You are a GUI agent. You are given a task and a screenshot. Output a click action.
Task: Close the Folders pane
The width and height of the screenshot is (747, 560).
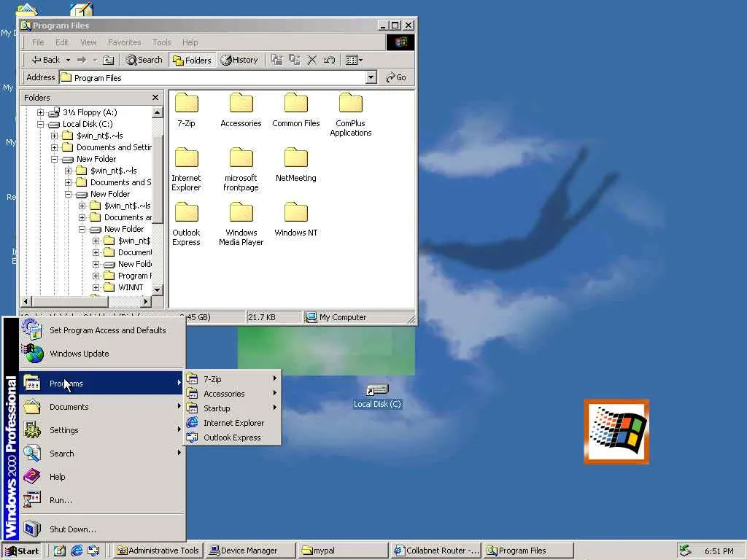(155, 97)
